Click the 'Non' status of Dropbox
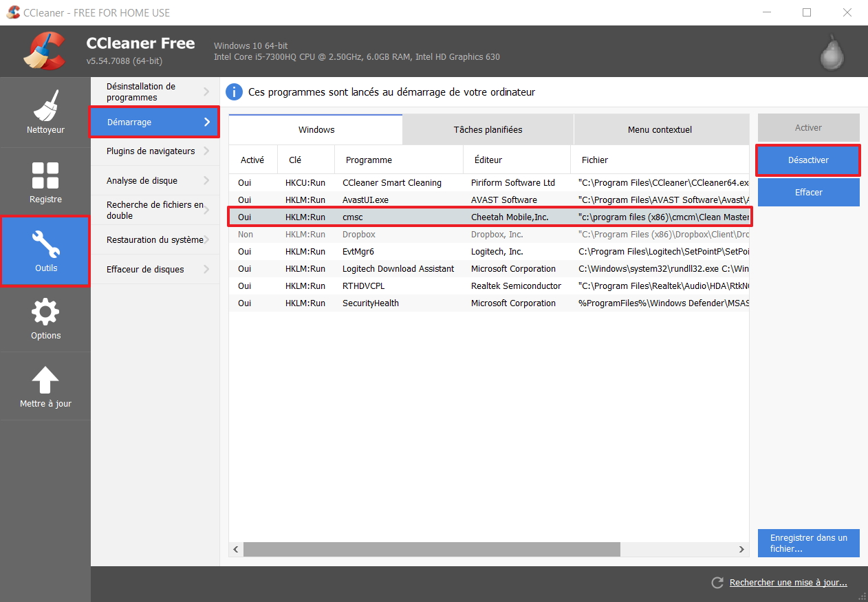This screenshot has height=602, width=868. (246, 235)
